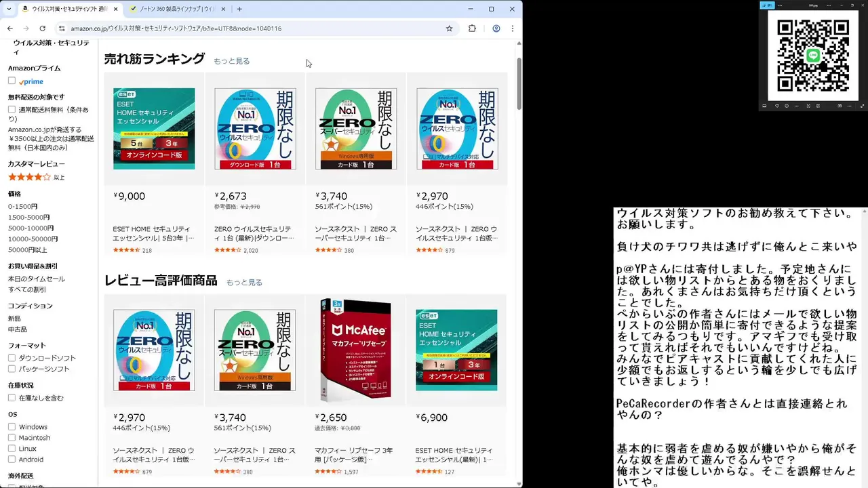The width and height of the screenshot is (868, 488).
Task: Select price range 10000-50000円
Action: point(33,239)
